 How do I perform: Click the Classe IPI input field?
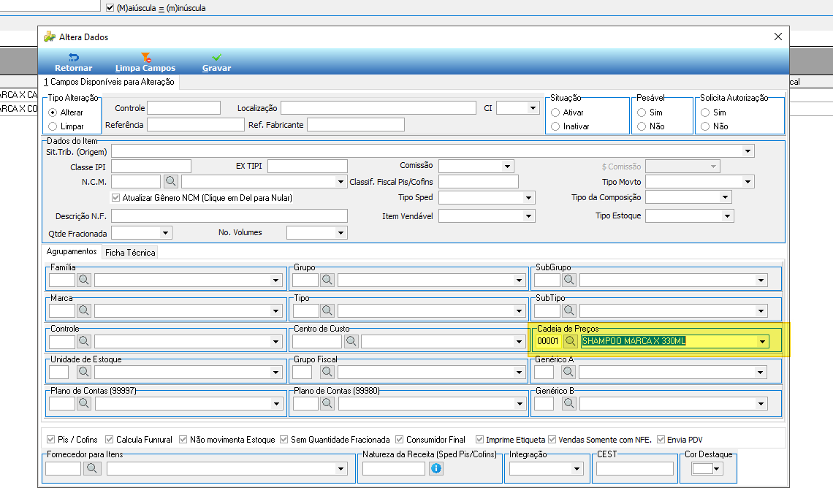pos(151,167)
